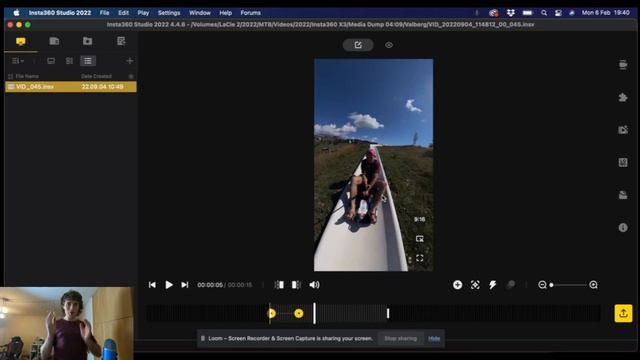The width and height of the screenshot is (640, 360).
Task: Add files with the plus button
Action: [x=130, y=61]
